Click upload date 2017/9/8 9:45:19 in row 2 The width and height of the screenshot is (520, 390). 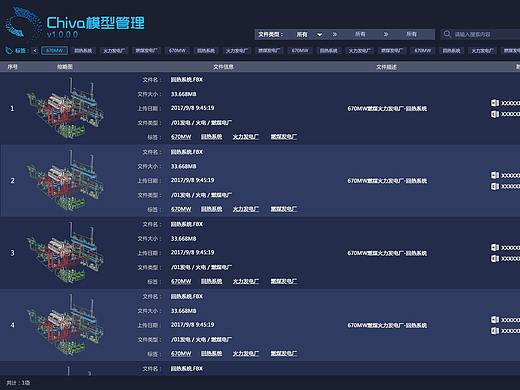click(192, 180)
